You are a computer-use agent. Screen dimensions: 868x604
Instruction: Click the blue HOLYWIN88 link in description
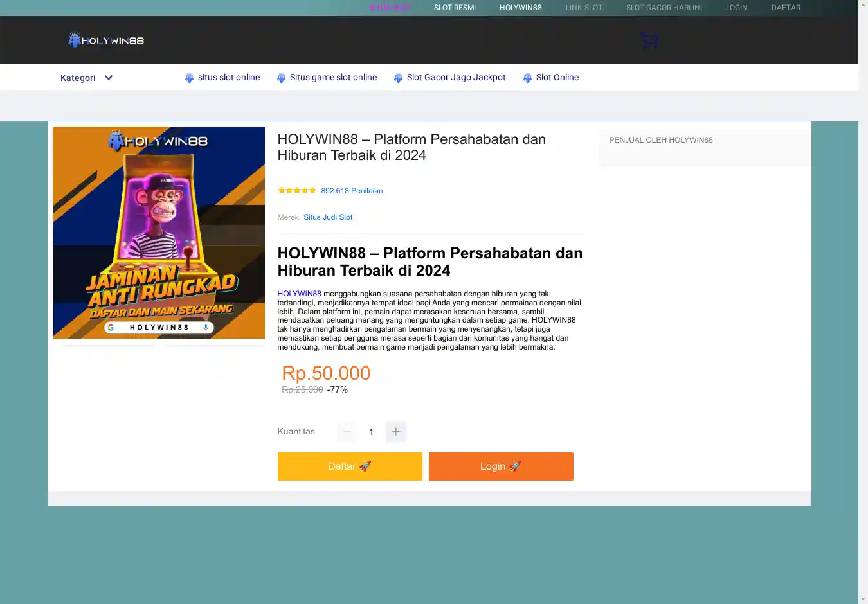pyautogui.click(x=299, y=294)
